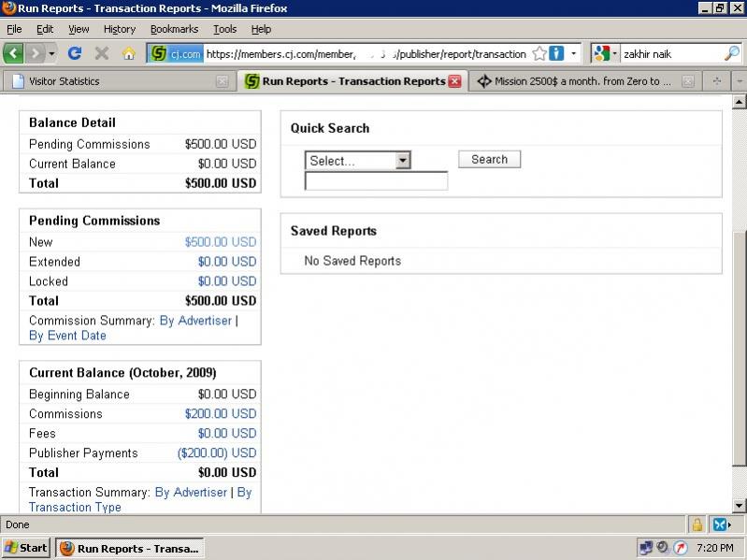Click the Run Reports taskbar button

pos(130,549)
